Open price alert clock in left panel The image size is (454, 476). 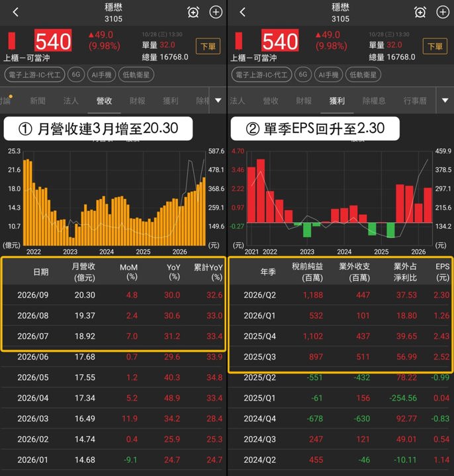click(193, 13)
